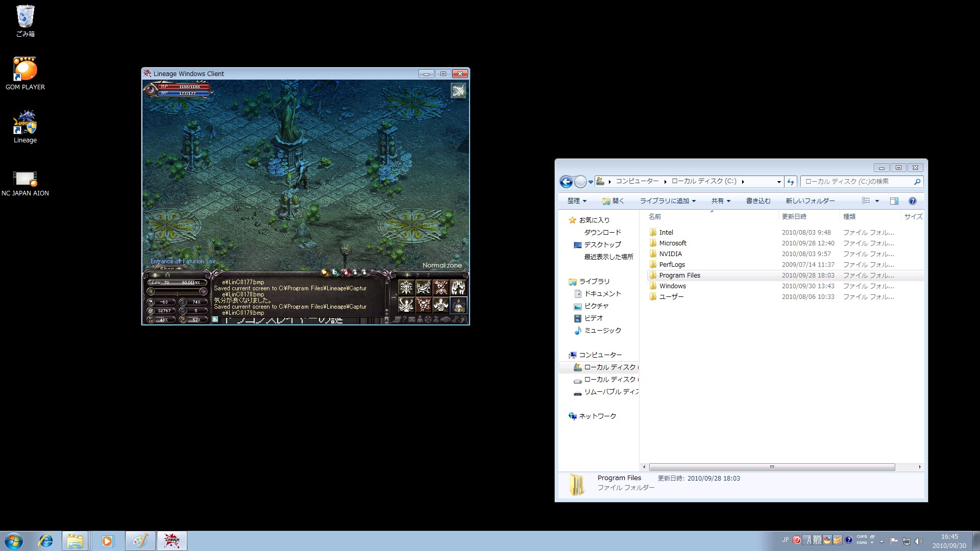Click the Explorer horizontal scrollbar thumb
The image size is (980, 551).
tap(772, 467)
